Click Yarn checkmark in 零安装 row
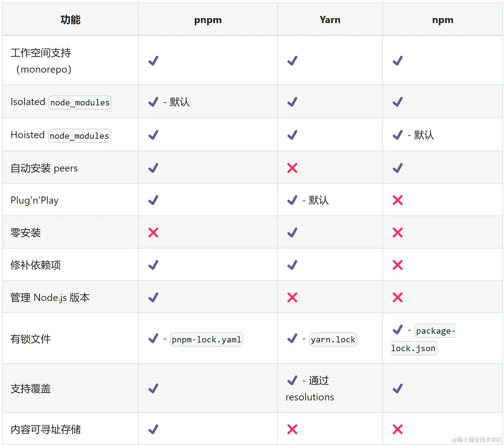The image size is (504, 445). tap(292, 232)
